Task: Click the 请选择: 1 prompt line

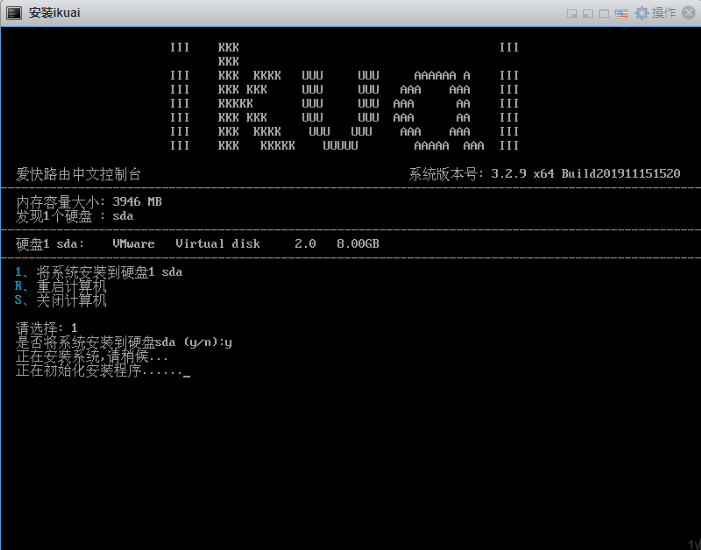Action: pyautogui.click(x=46, y=328)
